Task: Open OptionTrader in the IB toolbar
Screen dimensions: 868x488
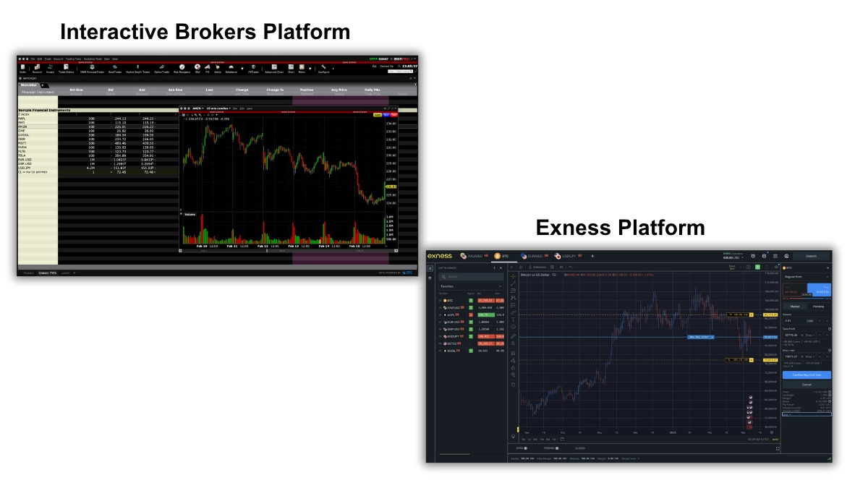Action: click(161, 69)
